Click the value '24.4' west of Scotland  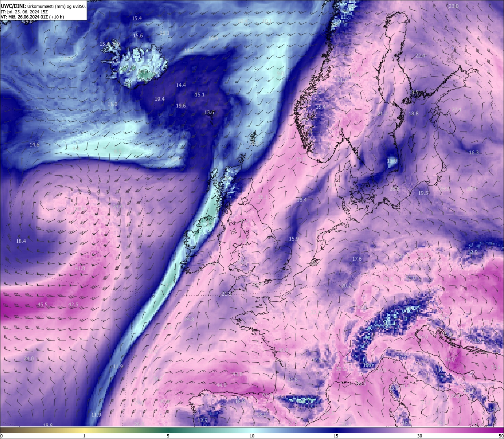[118, 206]
